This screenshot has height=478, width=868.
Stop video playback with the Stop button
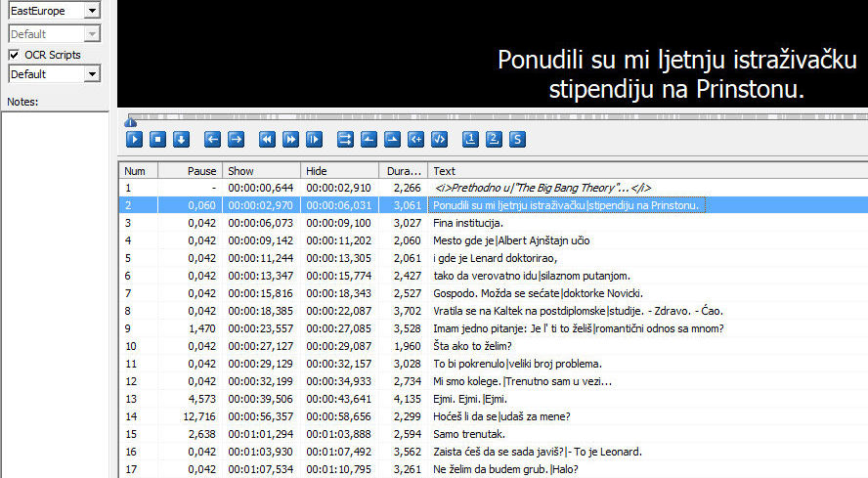pyautogui.click(x=157, y=139)
